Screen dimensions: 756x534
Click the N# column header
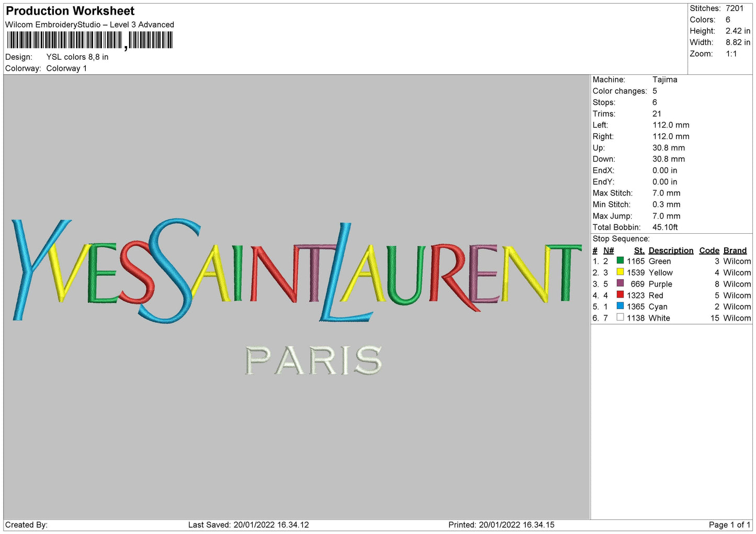[608, 251]
